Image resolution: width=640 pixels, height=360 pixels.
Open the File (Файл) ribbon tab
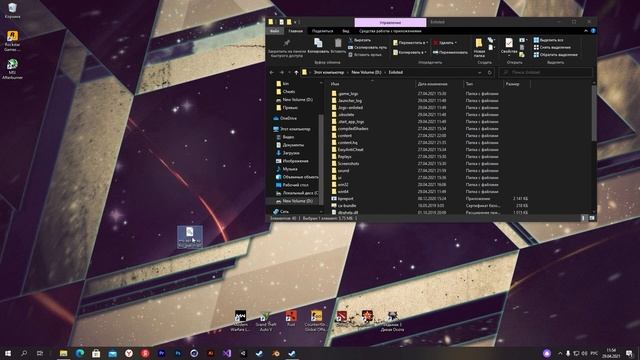[275, 31]
